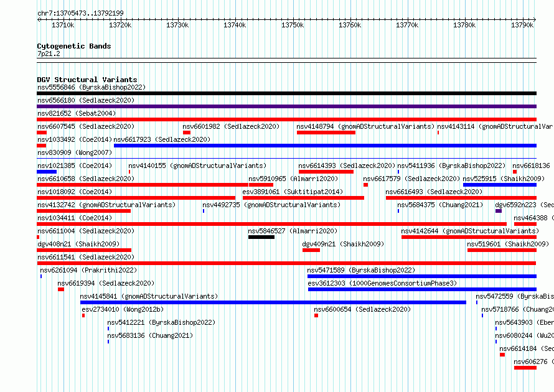554x392 pixels.
Task: Click dgv408n21 (Shaikh2009) label
Action: click(x=78, y=244)
